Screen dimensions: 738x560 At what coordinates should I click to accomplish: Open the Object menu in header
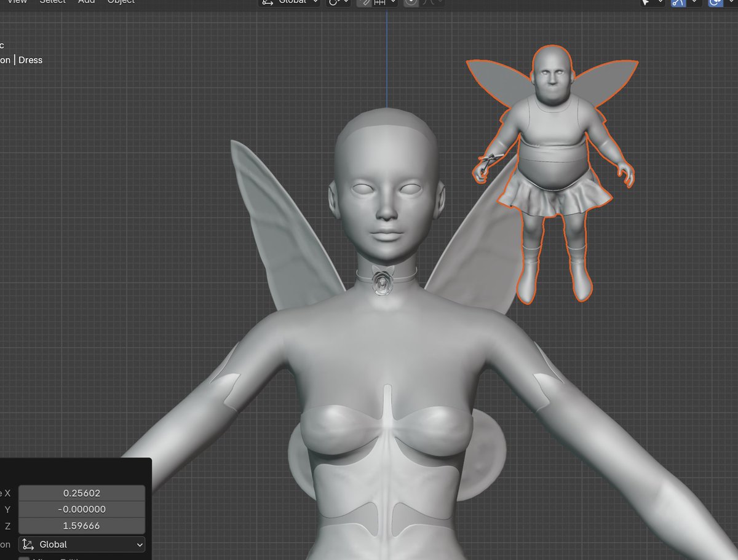pos(121,2)
